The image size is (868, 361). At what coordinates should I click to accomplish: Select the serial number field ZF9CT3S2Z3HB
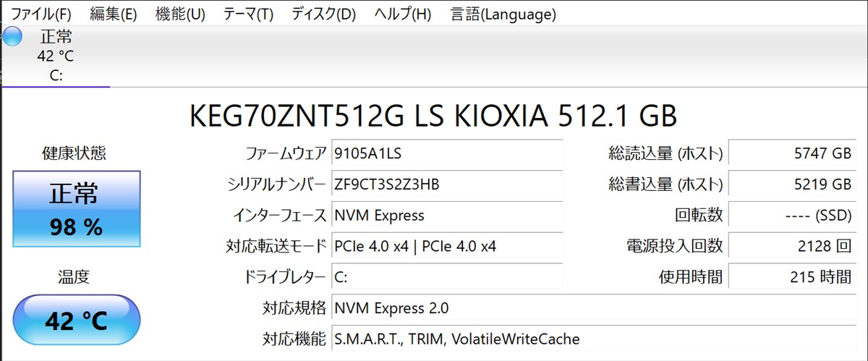(447, 184)
